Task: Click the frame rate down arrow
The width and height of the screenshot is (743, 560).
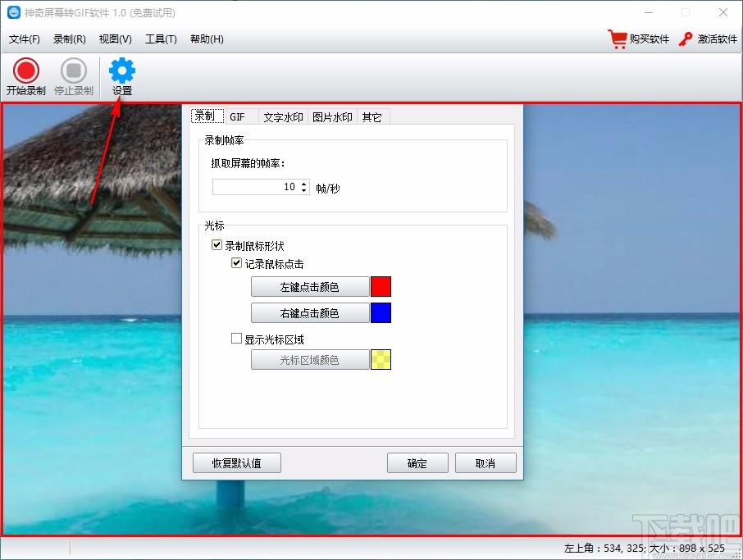Action: click(302, 189)
